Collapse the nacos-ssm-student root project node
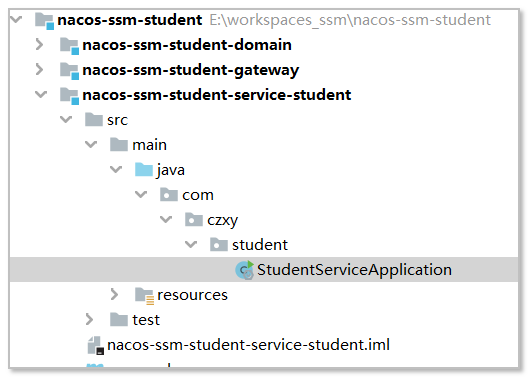The width and height of the screenshot is (528, 377). [16, 20]
